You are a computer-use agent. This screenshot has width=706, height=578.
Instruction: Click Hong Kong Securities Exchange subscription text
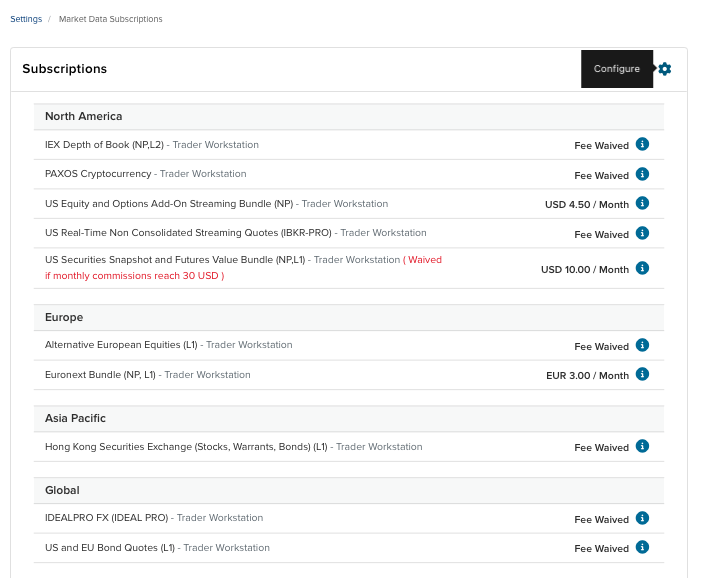click(186, 447)
